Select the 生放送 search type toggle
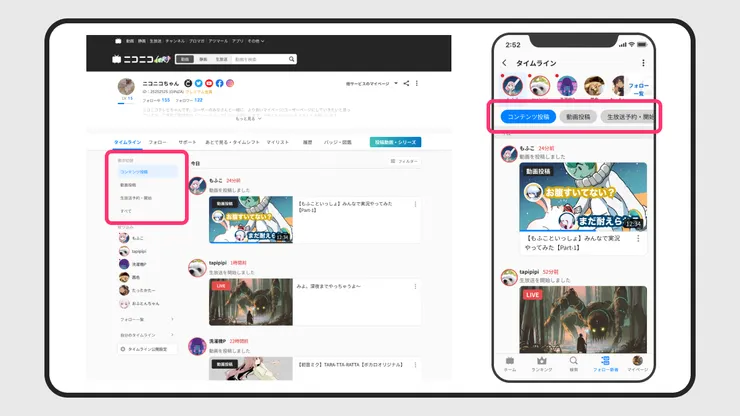Image resolution: width=740 pixels, height=416 pixels. (x=221, y=59)
